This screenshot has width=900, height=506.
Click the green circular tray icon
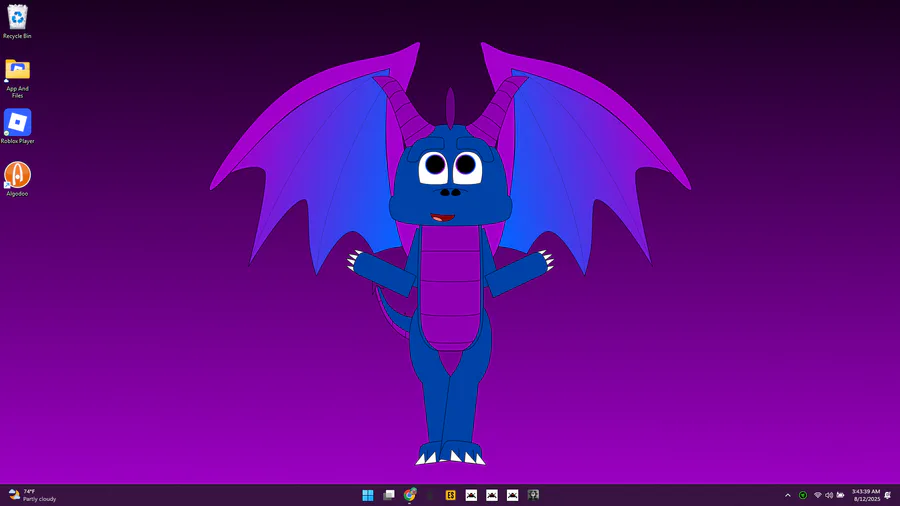click(803, 495)
